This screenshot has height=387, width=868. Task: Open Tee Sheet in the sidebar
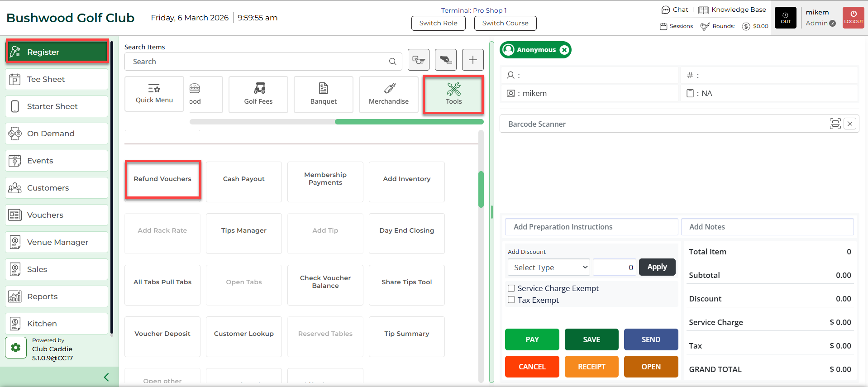pyautogui.click(x=57, y=79)
